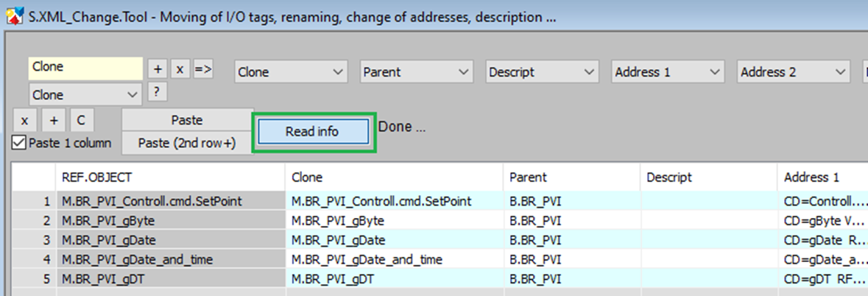Click the Paste button
Viewport: 868px width, 296px height.
pos(186,120)
